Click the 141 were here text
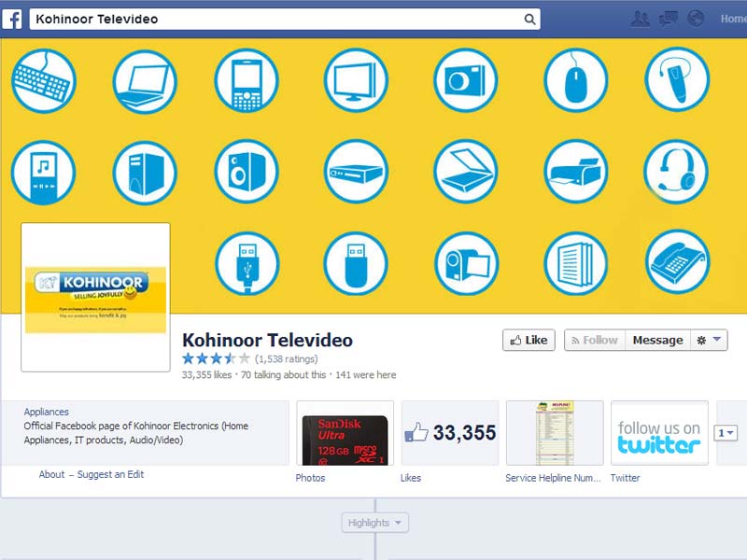This screenshot has width=747, height=560. [x=366, y=375]
